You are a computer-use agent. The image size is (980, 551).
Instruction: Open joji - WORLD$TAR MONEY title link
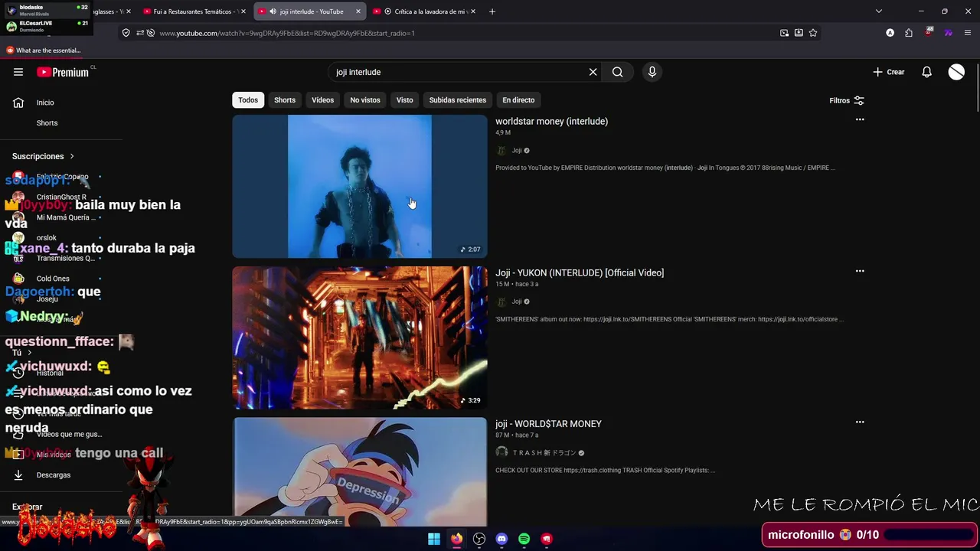[x=548, y=424]
